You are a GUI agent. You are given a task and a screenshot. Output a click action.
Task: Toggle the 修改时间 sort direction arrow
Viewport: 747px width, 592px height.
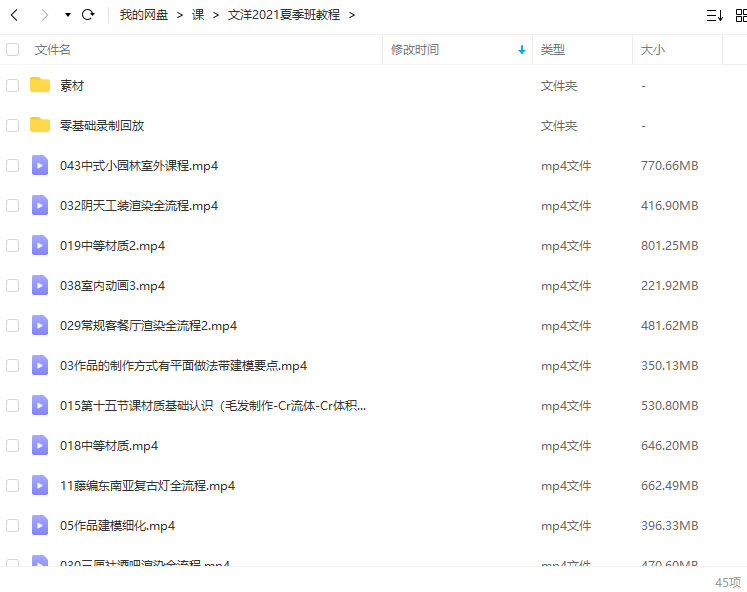[521, 49]
